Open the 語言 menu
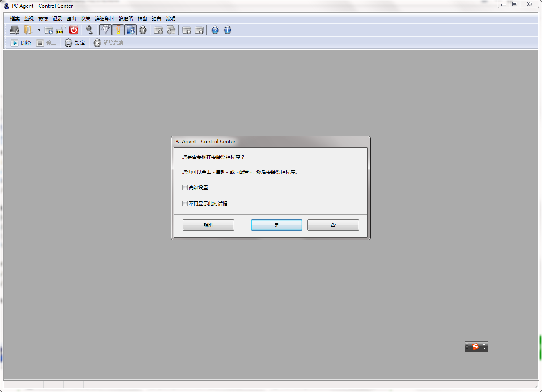This screenshot has height=392, width=542. click(156, 19)
